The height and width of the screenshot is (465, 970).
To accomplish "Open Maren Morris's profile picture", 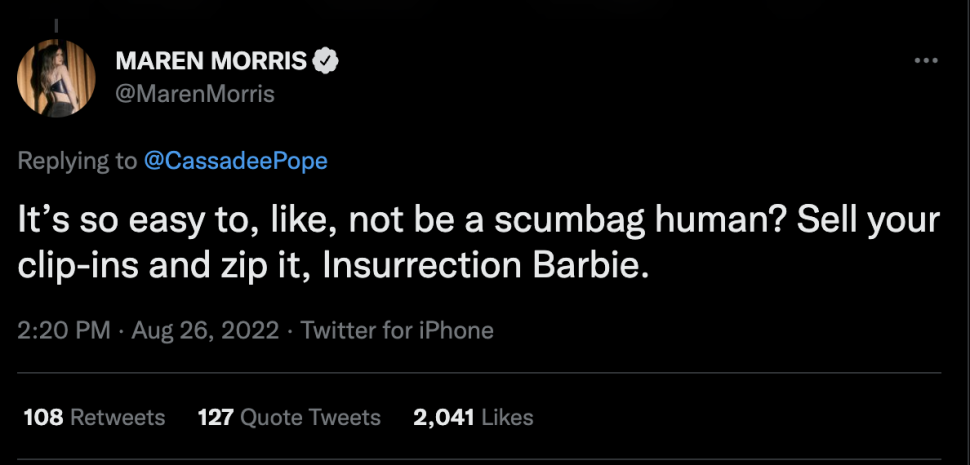I will point(57,78).
